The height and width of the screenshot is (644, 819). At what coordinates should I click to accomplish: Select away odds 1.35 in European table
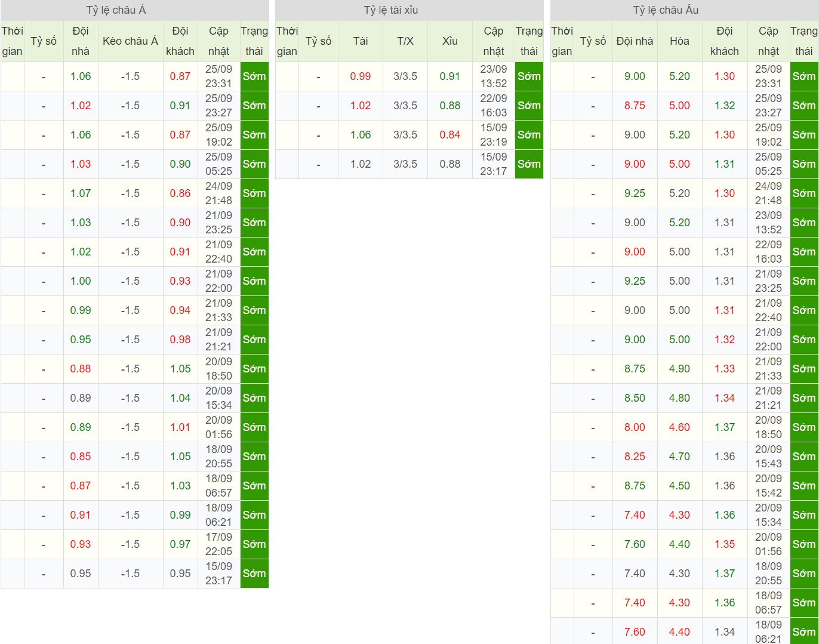click(725, 544)
